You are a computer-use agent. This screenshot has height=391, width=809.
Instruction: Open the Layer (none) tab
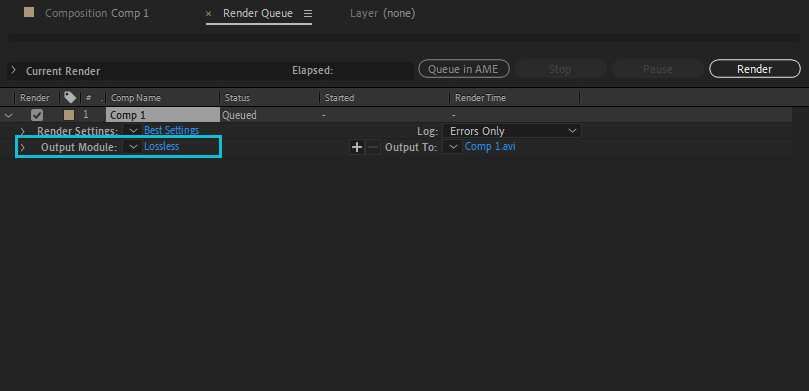[382, 13]
